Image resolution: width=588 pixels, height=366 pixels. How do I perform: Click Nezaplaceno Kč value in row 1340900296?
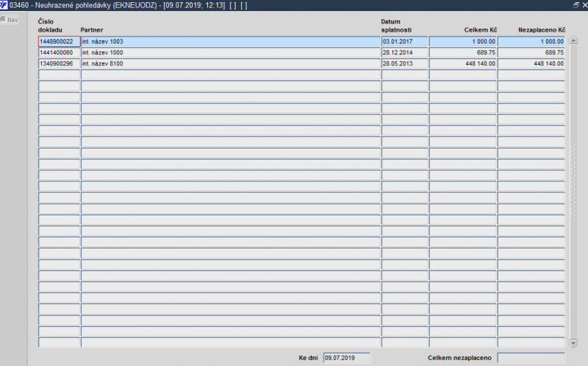pos(531,64)
